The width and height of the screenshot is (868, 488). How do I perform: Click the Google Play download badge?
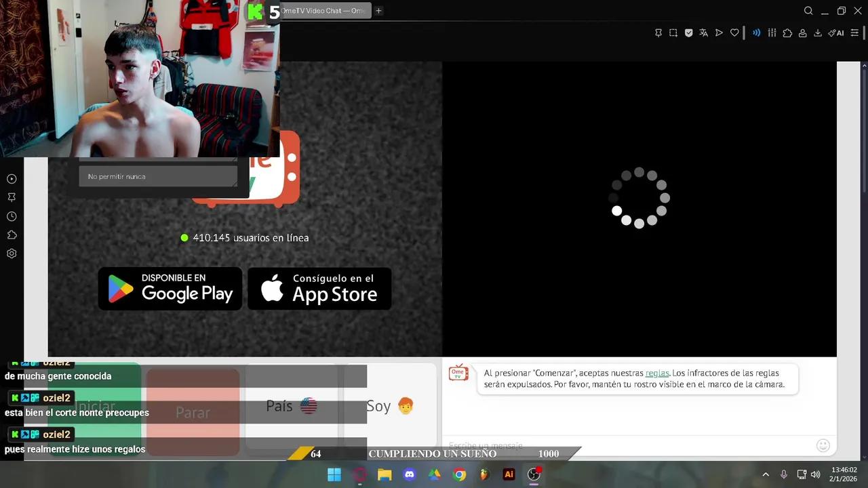[170, 289]
